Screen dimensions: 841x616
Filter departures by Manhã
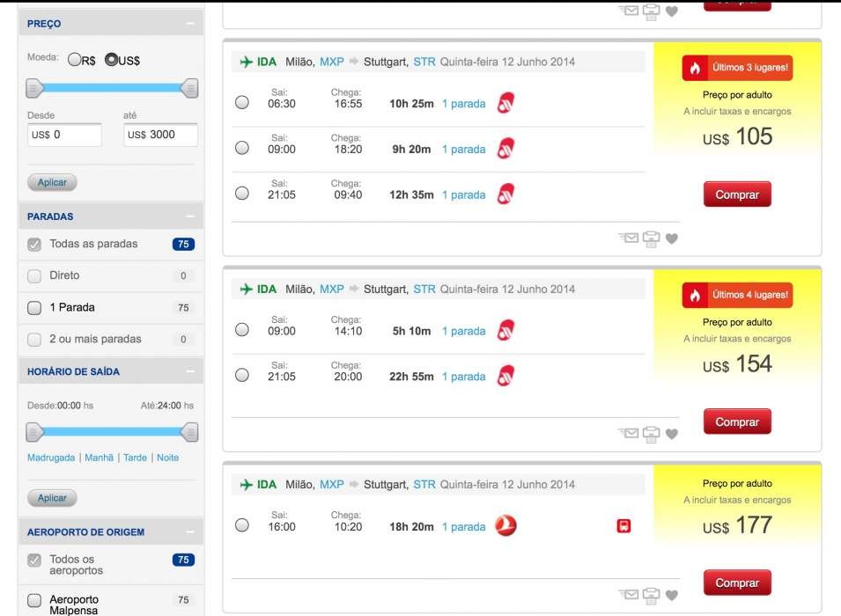click(99, 458)
